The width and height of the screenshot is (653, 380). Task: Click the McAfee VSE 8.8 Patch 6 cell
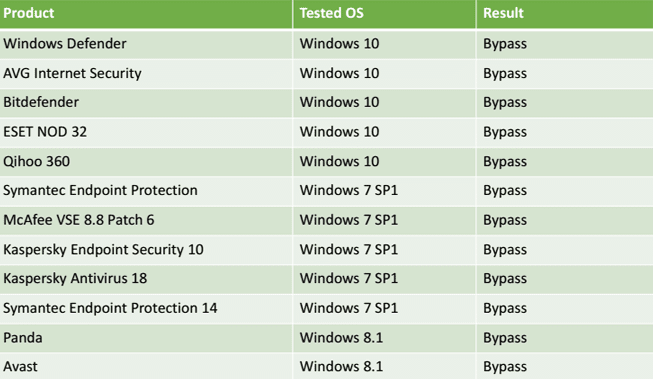(x=146, y=220)
